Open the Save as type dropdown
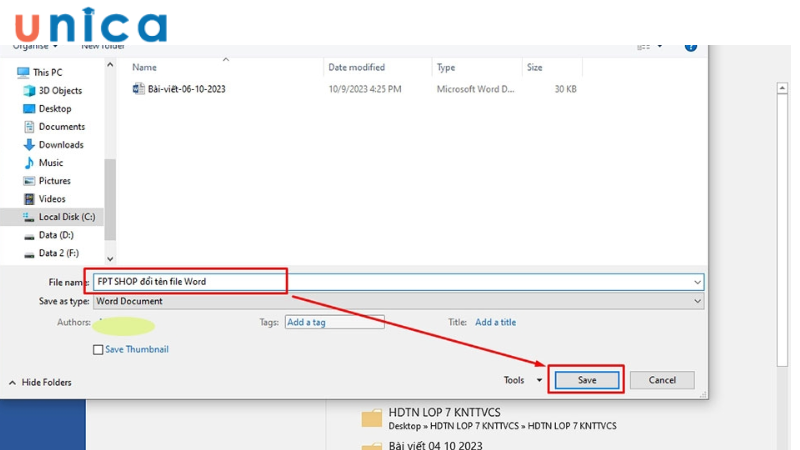Image resolution: width=800 pixels, height=450 pixels. 697,301
